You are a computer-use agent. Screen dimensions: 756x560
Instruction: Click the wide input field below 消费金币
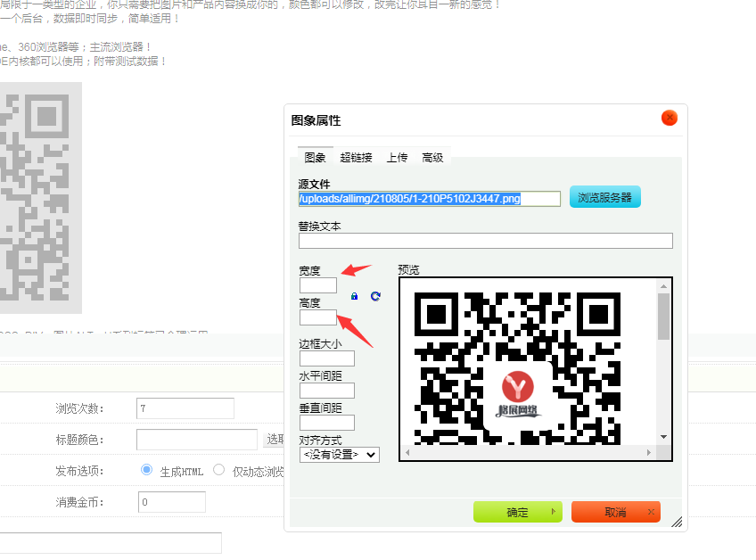[x=111, y=543]
